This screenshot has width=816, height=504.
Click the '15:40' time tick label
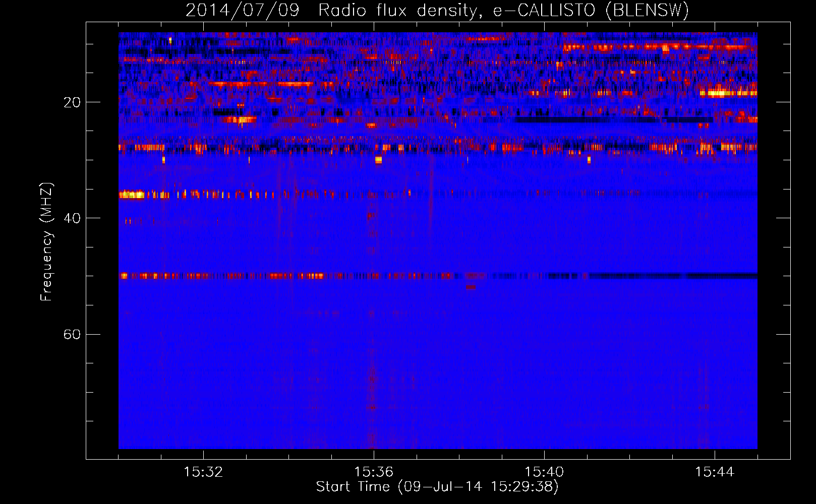coord(544,472)
